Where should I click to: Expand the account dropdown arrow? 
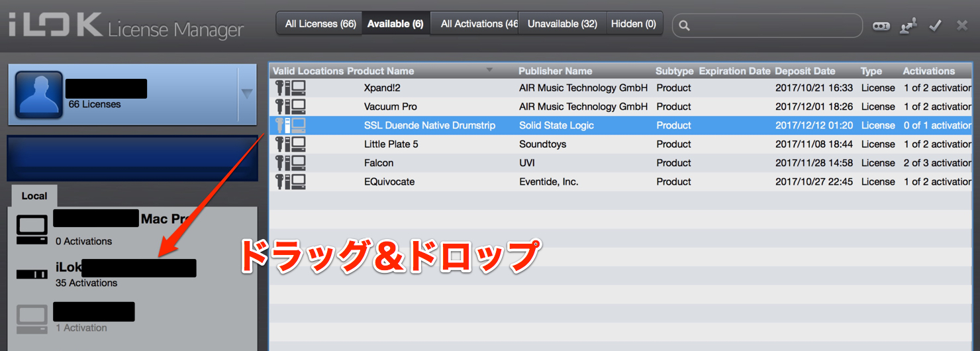click(247, 94)
